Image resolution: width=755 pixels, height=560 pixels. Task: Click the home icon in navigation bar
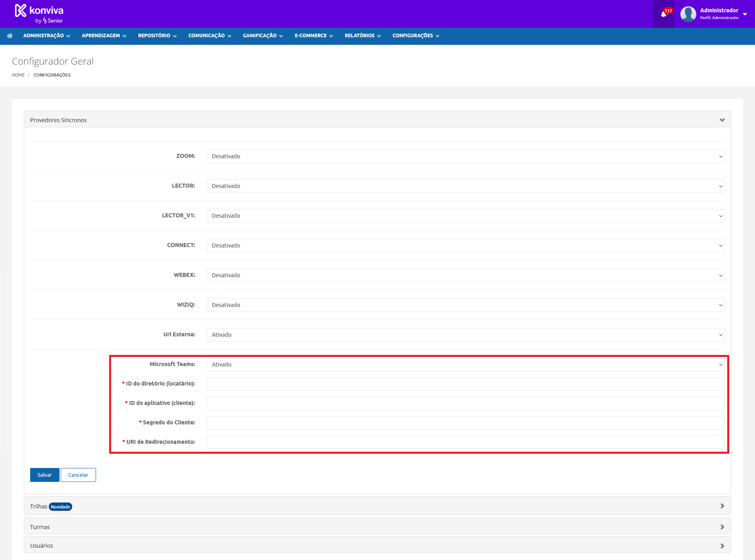pyautogui.click(x=10, y=36)
